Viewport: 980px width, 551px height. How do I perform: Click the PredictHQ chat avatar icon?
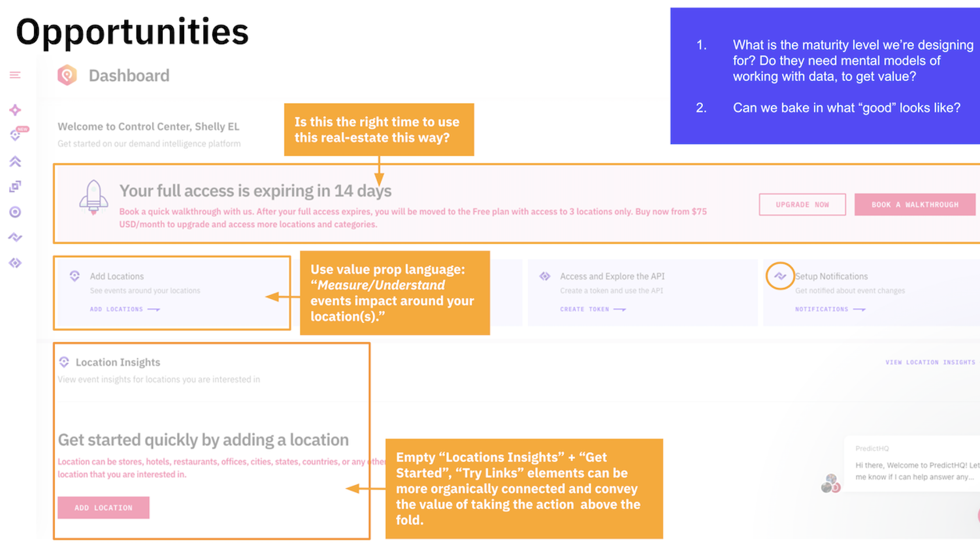tap(830, 483)
